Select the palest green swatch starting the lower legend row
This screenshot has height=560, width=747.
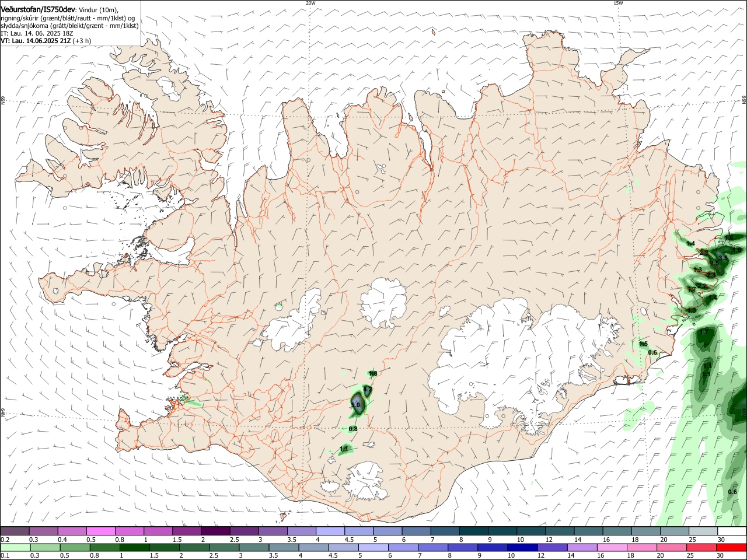[x=15, y=548]
